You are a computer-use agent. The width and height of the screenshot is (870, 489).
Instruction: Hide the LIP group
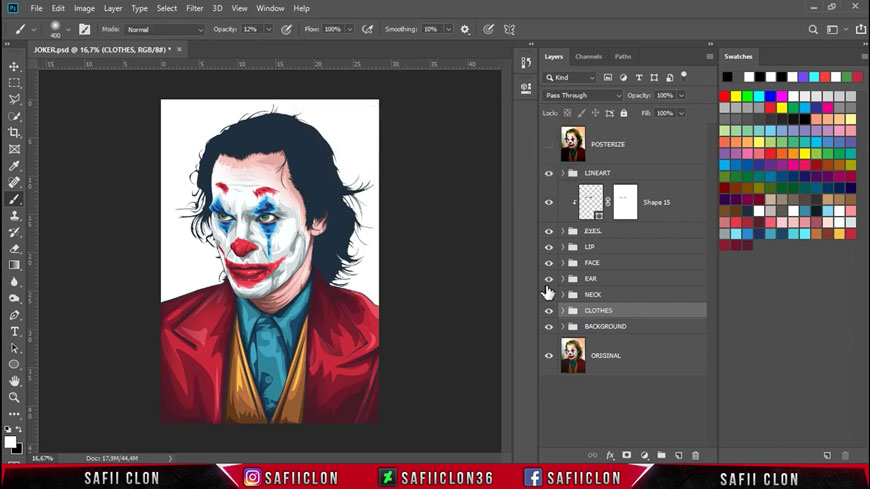[x=549, y=247]
